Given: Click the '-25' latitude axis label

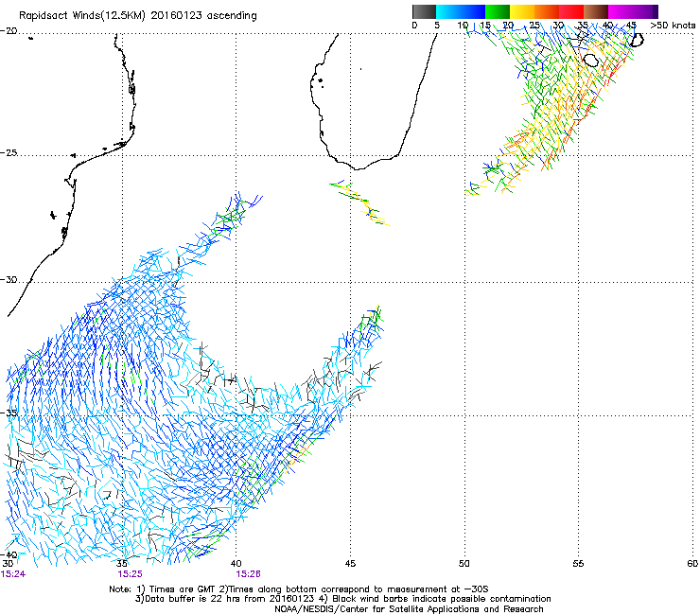Looking at the screenshot, I should click(9, 153).
